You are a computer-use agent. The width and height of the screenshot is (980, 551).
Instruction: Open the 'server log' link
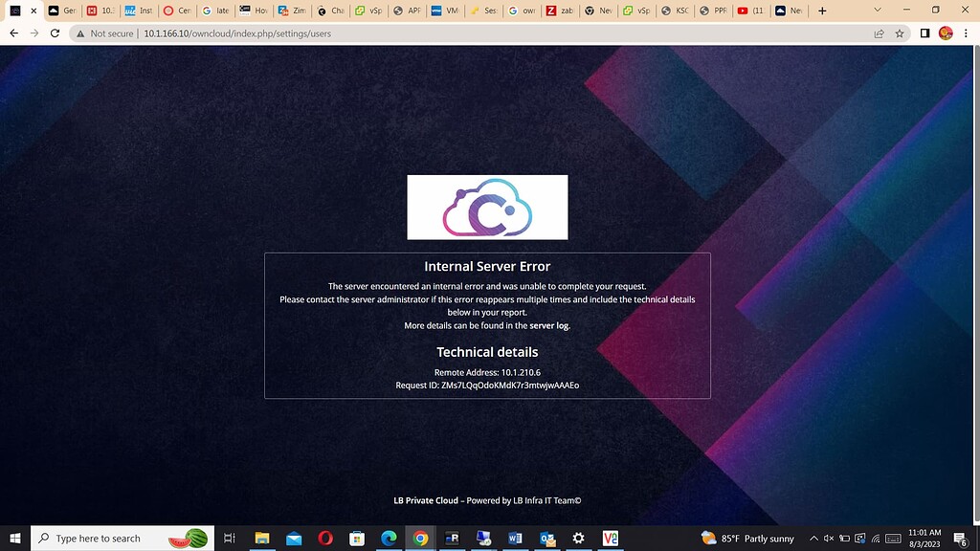[548, 325]
